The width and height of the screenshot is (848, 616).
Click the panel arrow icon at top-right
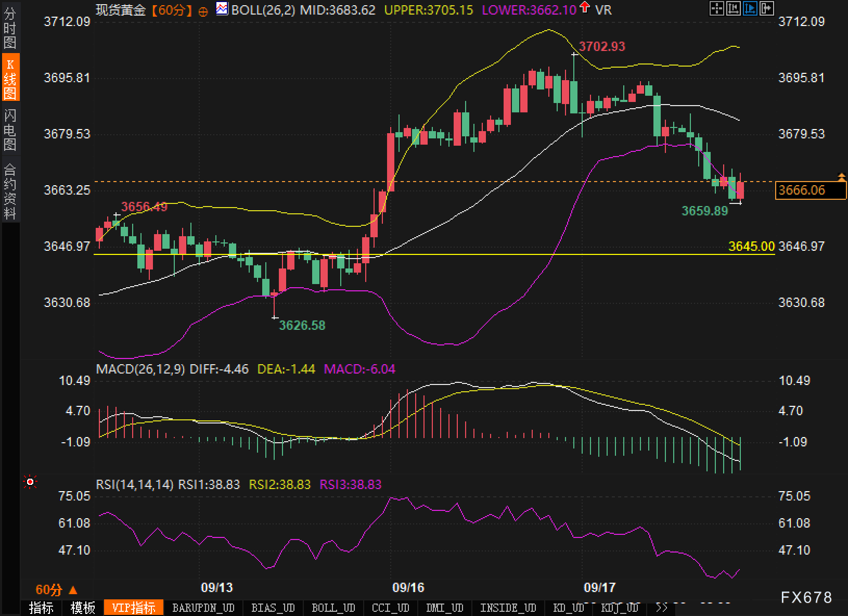[767, 8]
